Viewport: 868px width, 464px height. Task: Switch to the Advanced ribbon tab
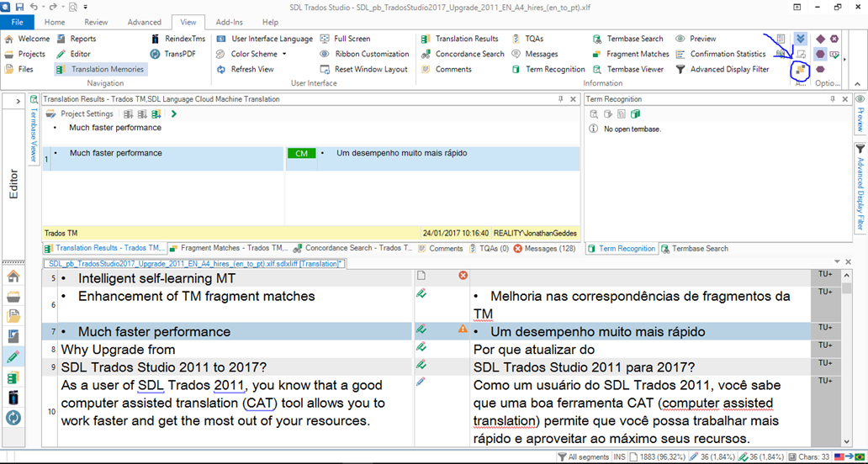(144, 22)
